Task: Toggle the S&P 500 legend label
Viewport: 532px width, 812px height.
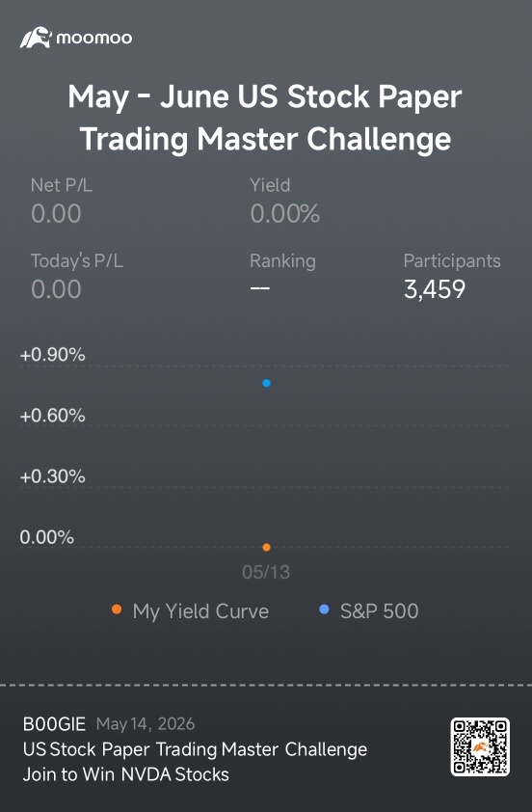Action: coord(380,611)
